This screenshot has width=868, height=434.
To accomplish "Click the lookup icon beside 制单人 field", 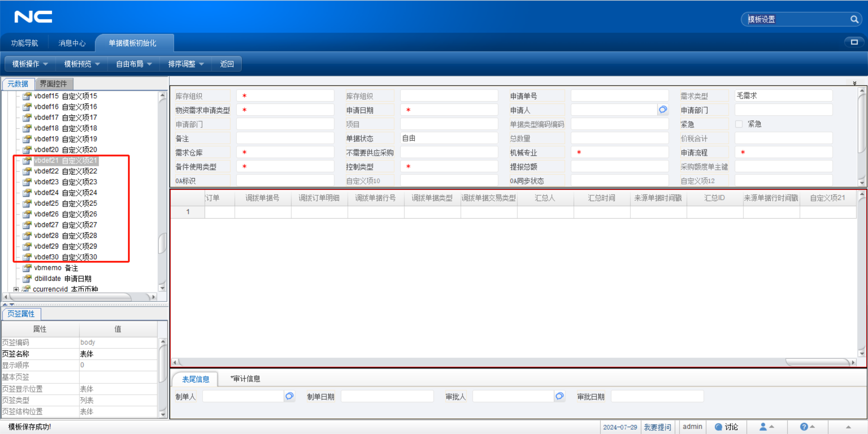I will 289,396.
